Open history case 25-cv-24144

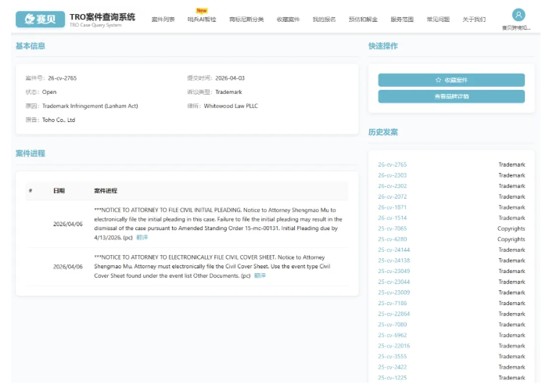pos(394,250)
